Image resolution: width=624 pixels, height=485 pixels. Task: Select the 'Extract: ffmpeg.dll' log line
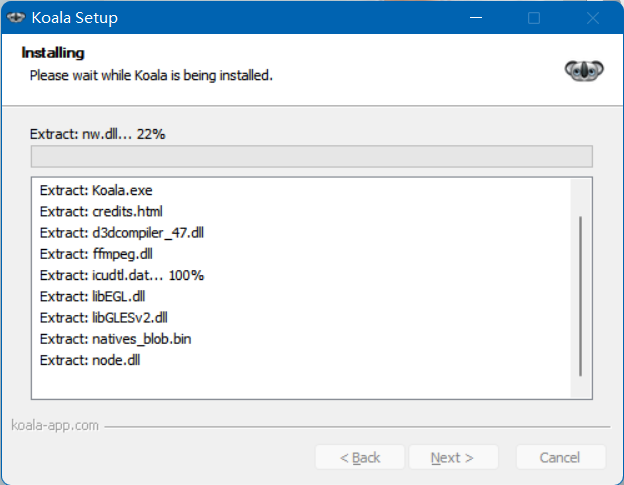(x=96, y=254)
